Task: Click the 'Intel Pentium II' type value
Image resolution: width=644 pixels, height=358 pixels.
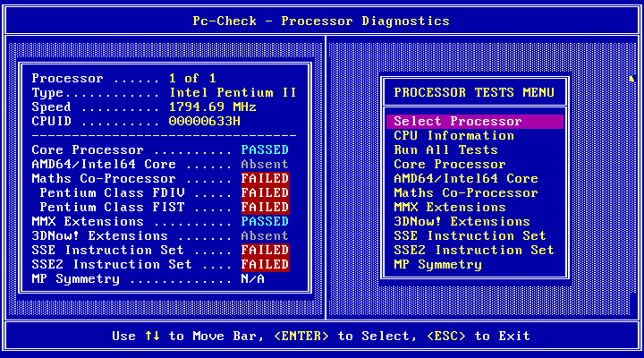Action: coord(233,93)
